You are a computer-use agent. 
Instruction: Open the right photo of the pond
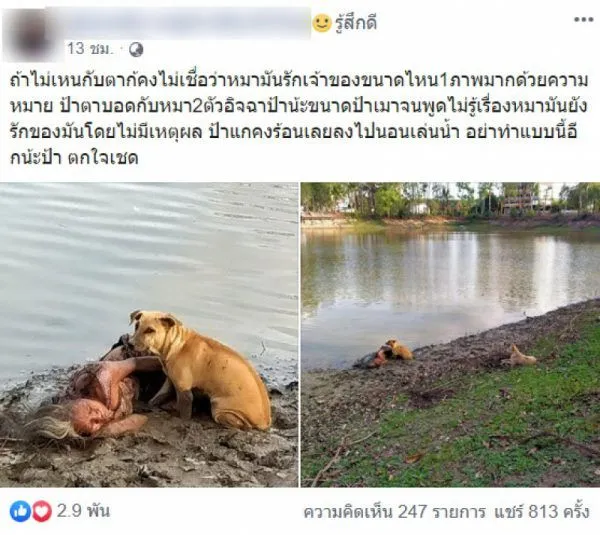(x=450, y=334)
